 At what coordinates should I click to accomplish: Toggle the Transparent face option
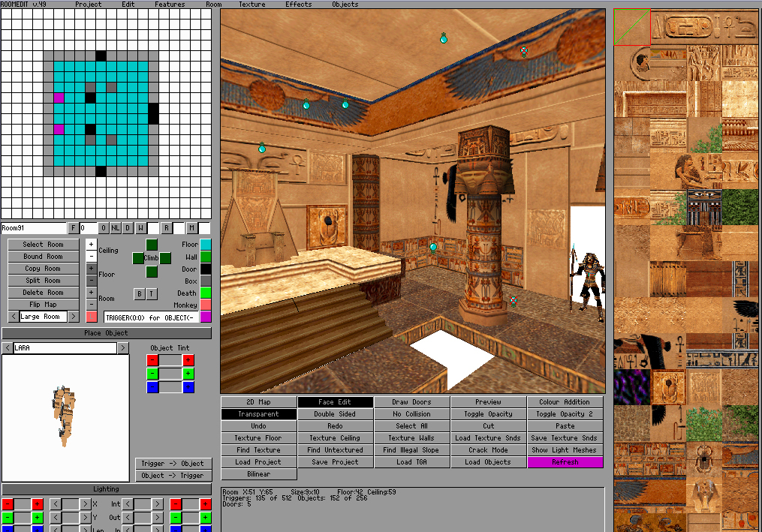click(x=258, y=414)
